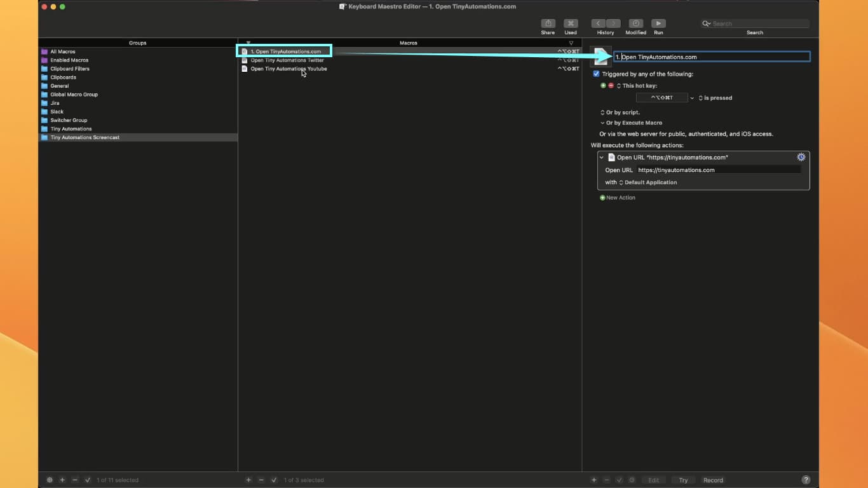Click the left sort triangle in Macros header
Image resolution: width=868 pixels, height=488 pixels.
248,43
